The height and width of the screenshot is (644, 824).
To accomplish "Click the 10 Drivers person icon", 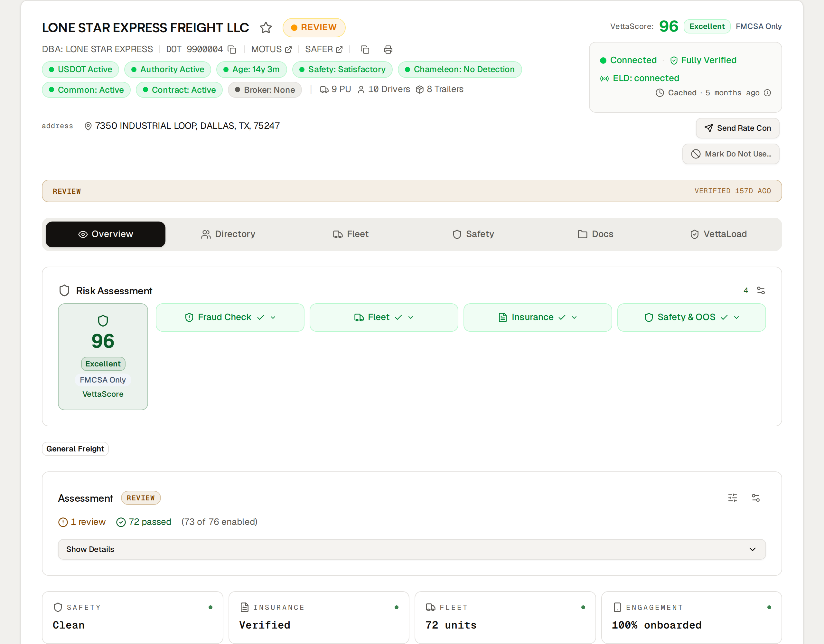I will tap(361, 90).
